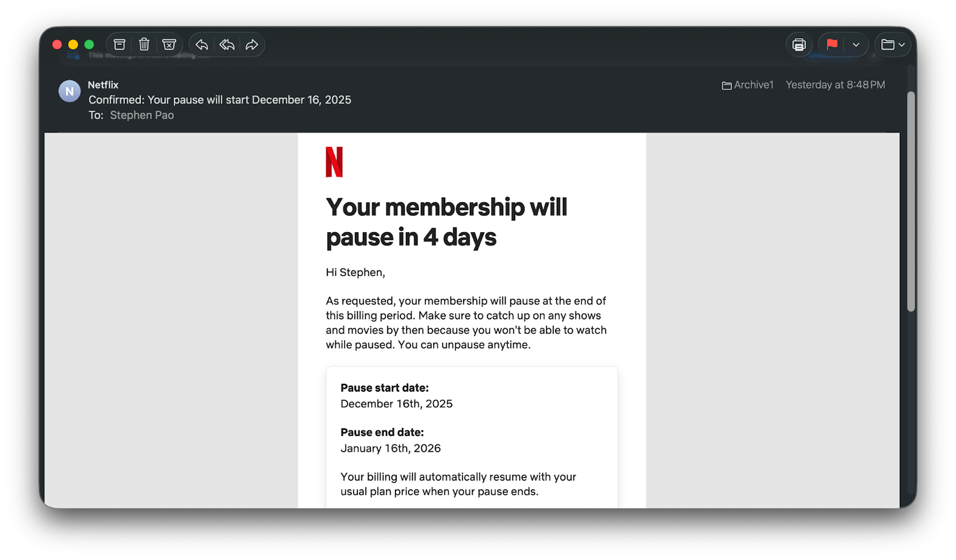Click the vertical scrollbar thumb
Viewport: 956px width, 560px height.
click(x=911, y=201)
